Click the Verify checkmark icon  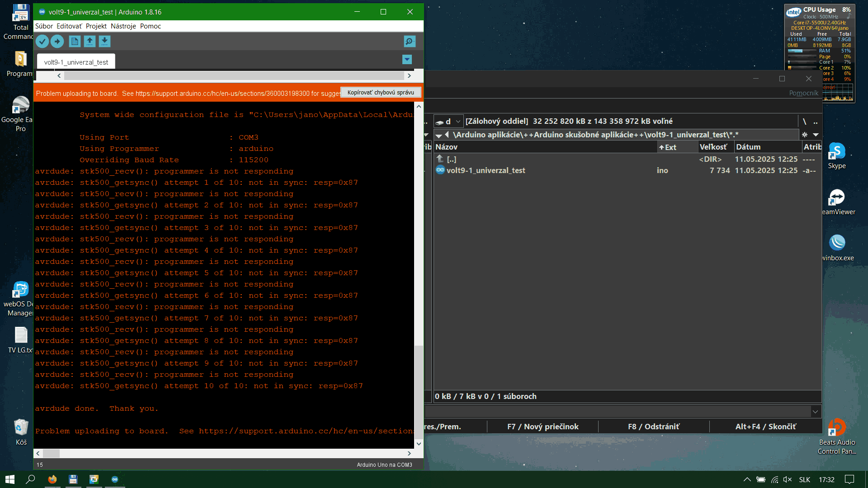(x=42, y=42)
